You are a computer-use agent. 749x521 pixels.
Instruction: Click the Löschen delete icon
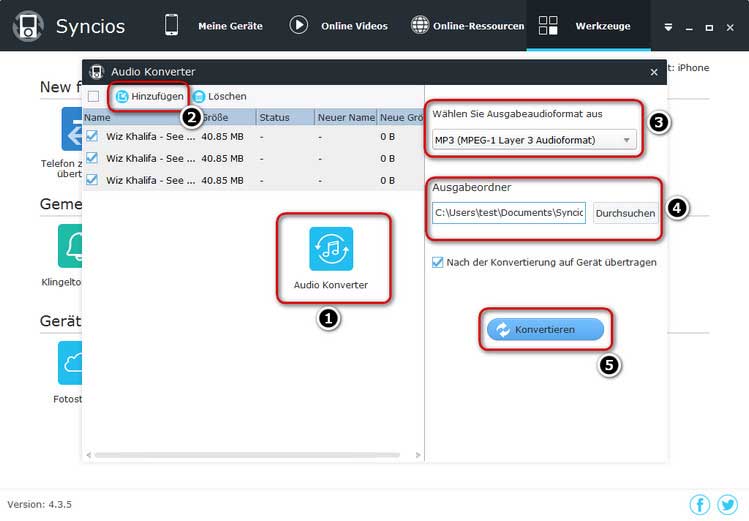pyautogui.click(x=199, y=96)
